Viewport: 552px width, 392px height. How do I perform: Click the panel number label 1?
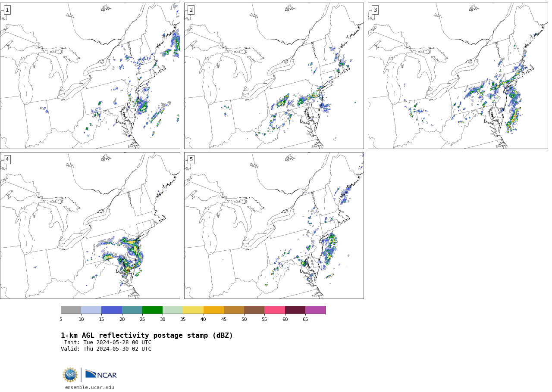(x=7, y=10)
